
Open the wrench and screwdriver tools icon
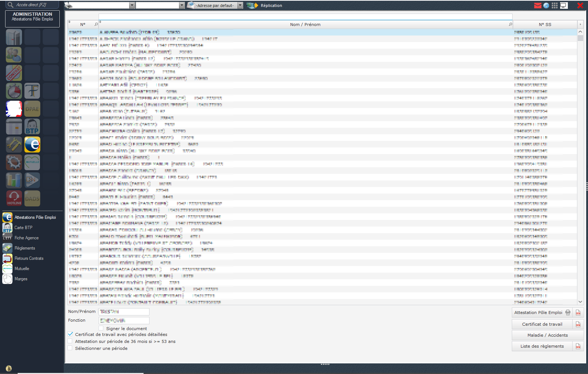click(x=14, y=145)
